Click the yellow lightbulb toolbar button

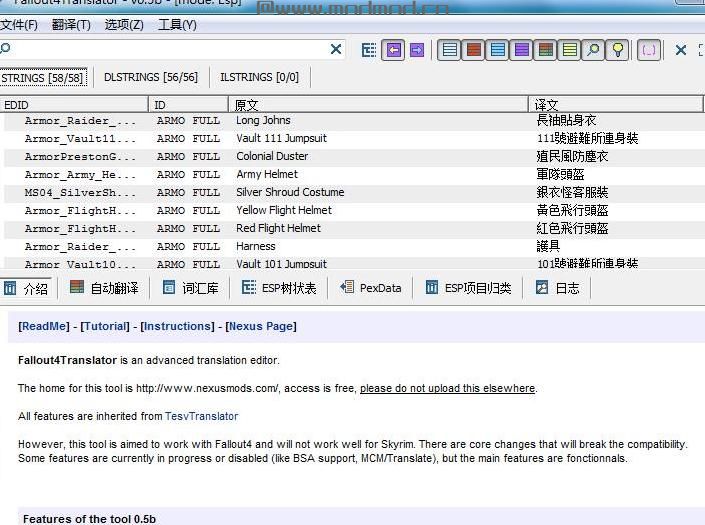click(x=618, y=50)
